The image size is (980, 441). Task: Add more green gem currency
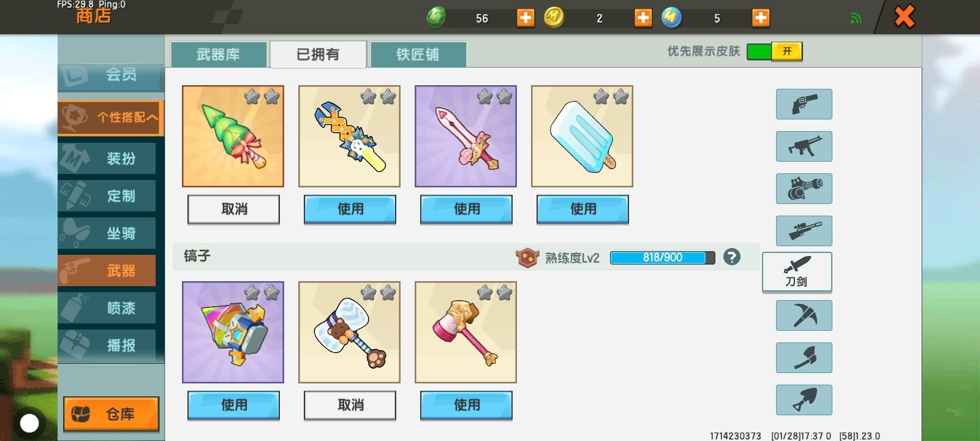tap(526, 18)
